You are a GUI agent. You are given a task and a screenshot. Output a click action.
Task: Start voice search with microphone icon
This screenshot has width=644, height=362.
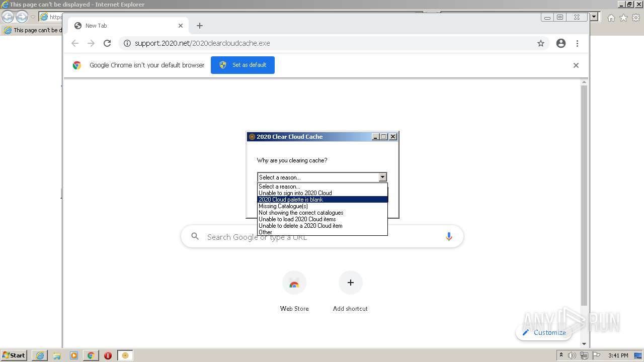pyautogui.click(x=449, y=237)
